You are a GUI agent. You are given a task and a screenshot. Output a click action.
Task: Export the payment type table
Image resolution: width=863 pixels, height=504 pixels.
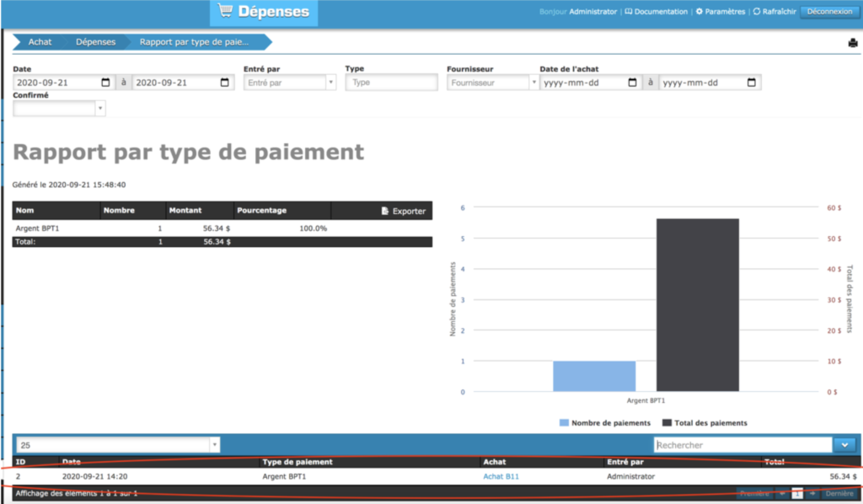pyautogui.click(x=404, y=211)
